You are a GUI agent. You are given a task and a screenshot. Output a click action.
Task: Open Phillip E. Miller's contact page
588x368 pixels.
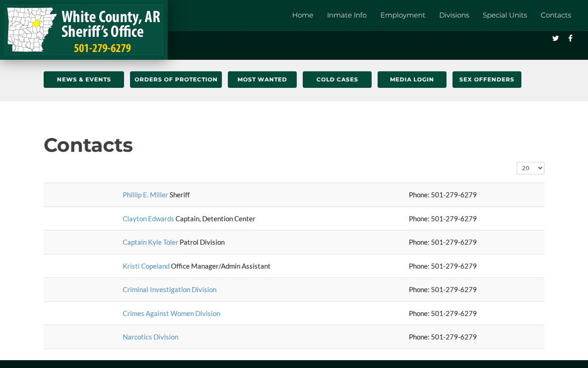(145, 195)
